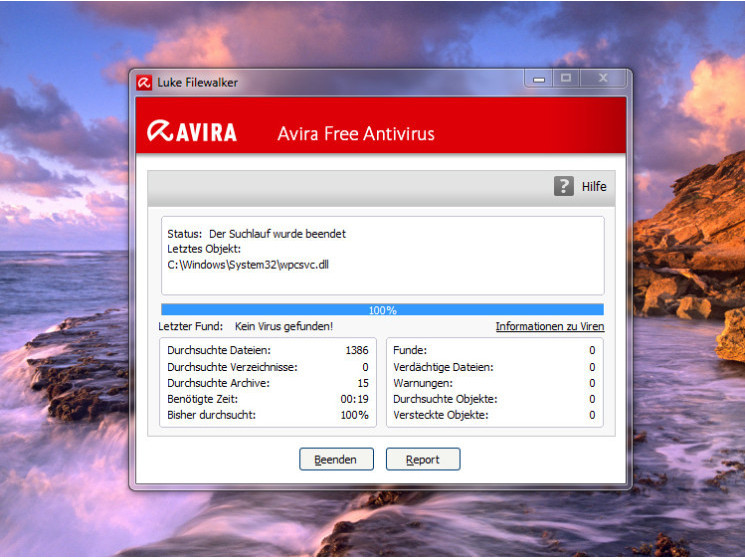Click the 100% scan progress bar

coord(382,310)
